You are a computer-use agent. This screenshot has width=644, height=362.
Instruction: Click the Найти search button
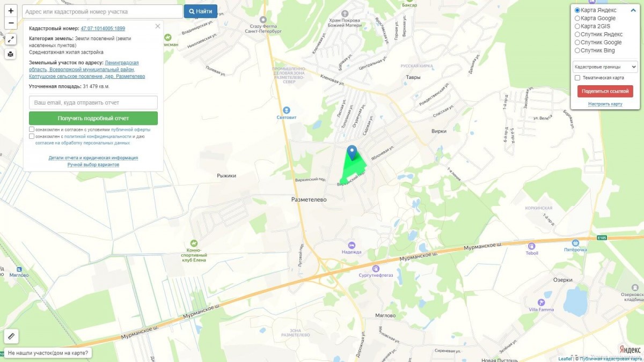coord(201,11)
